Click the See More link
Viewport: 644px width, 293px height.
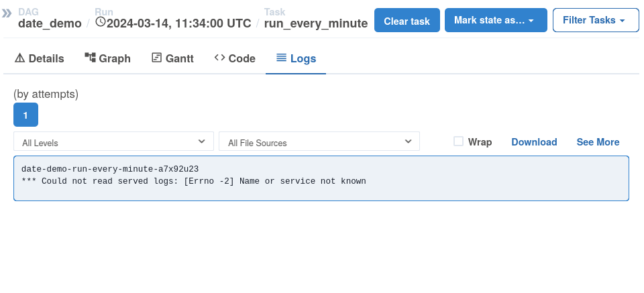pos(598,142)
